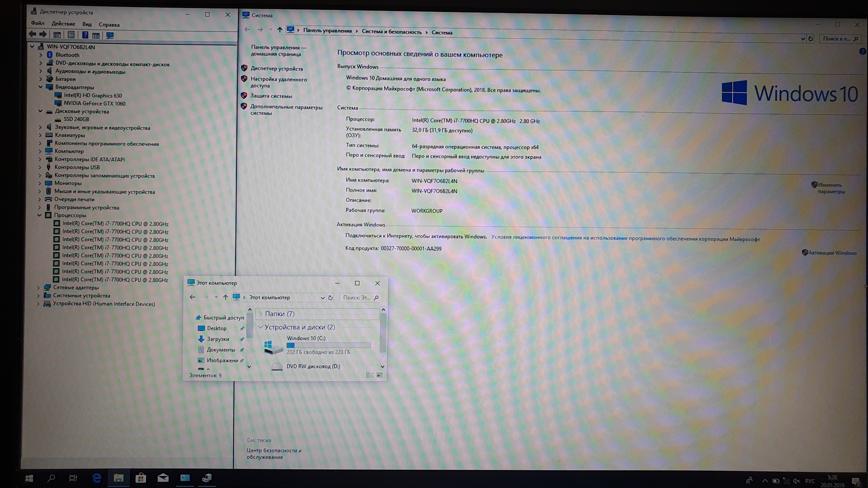This screenshot has width=868, height=488.
Task: Select NVIDIA GeForce GTX 1060 device
Action: [94, 103]
